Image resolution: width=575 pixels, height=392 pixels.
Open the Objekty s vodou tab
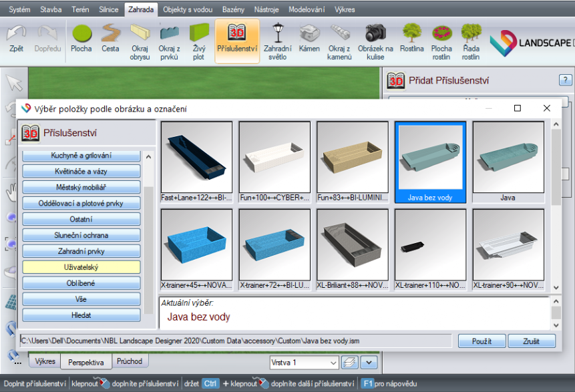point(188,9)
